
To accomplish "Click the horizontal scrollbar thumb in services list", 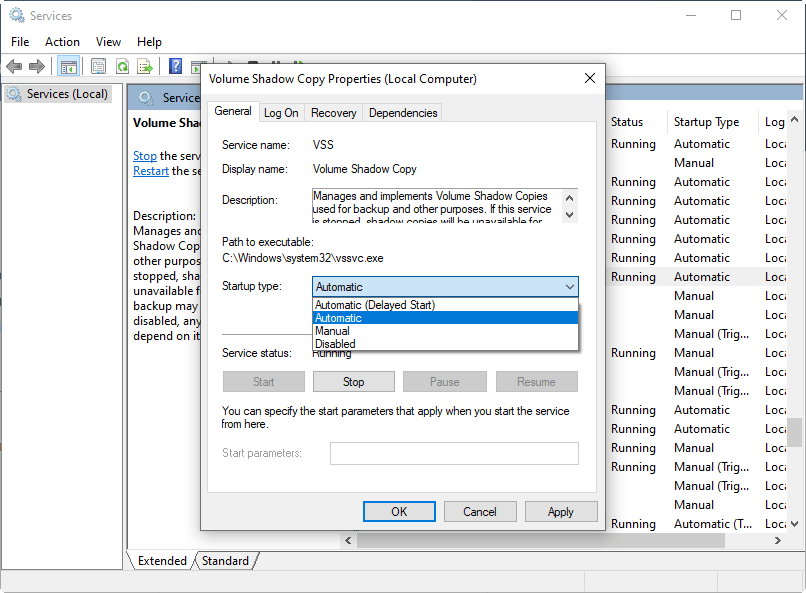I will 541,541.
